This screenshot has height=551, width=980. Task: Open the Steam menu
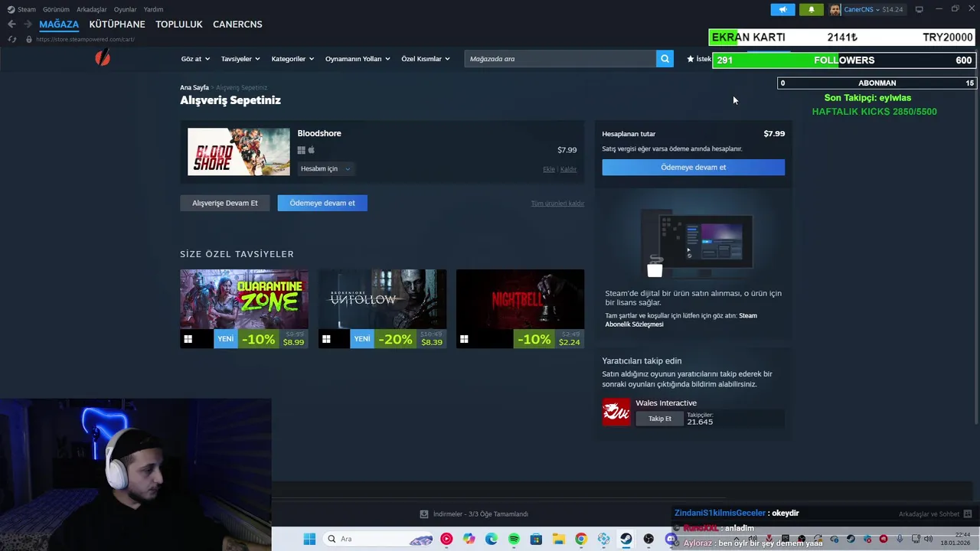(21, 9)
